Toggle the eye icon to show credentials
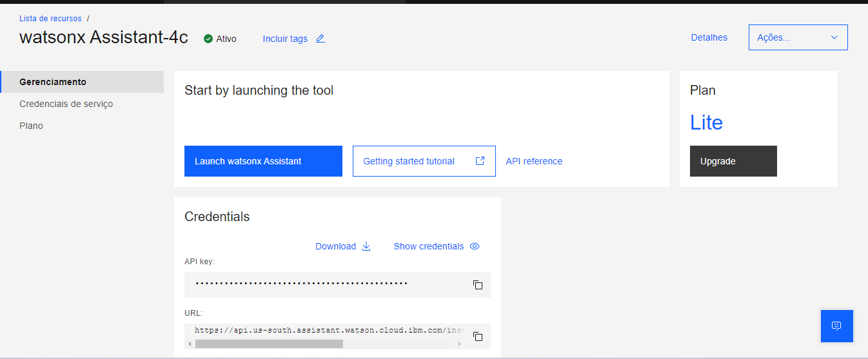868x359 pixels. 475,246
